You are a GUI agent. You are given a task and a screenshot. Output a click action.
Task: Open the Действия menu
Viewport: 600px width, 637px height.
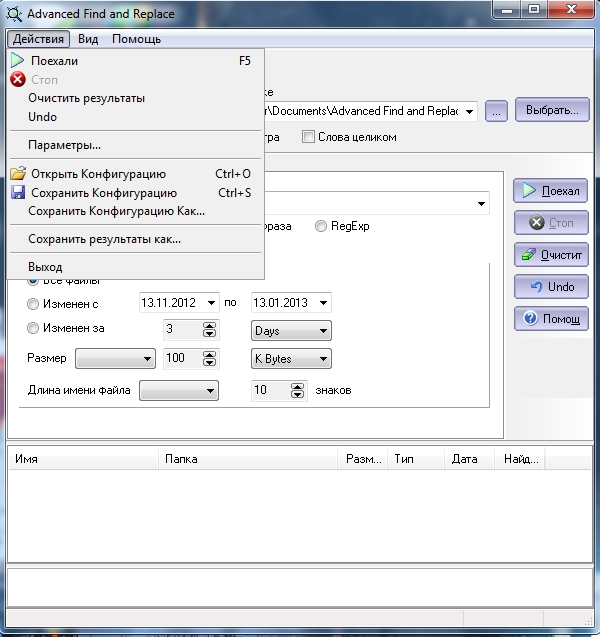click(x=38, y=39)
